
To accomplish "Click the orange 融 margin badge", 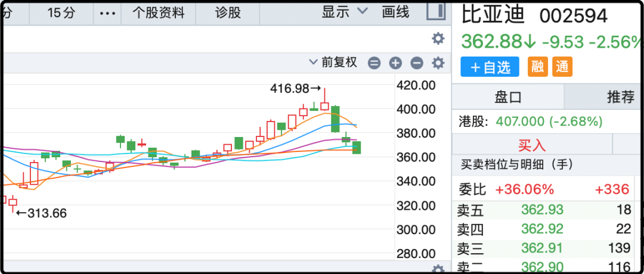I will 538,67.
